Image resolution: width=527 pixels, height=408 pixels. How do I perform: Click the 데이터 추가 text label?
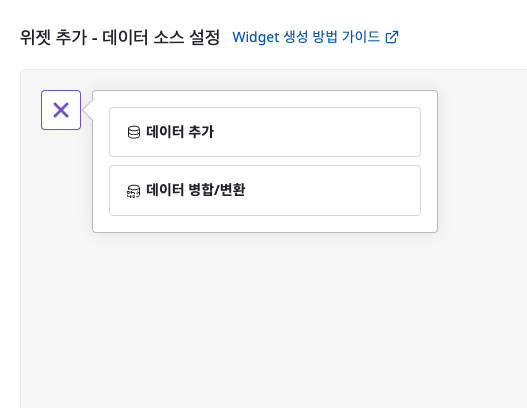click(180, 132)
